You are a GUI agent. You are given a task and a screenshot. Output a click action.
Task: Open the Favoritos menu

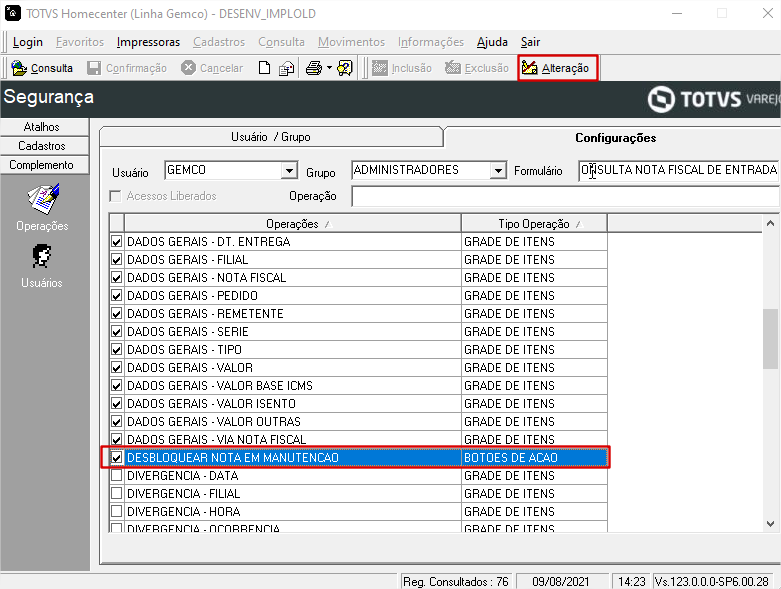click(80, 42)
